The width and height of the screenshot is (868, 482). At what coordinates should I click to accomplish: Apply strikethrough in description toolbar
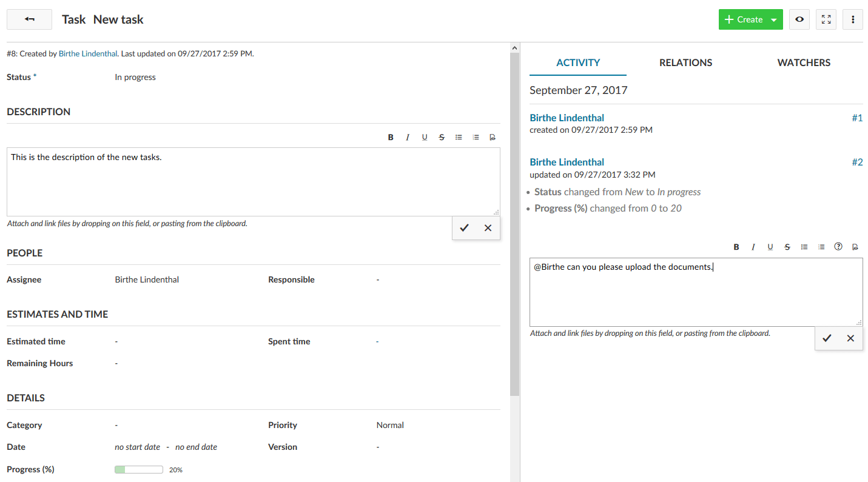coord(442,138)
